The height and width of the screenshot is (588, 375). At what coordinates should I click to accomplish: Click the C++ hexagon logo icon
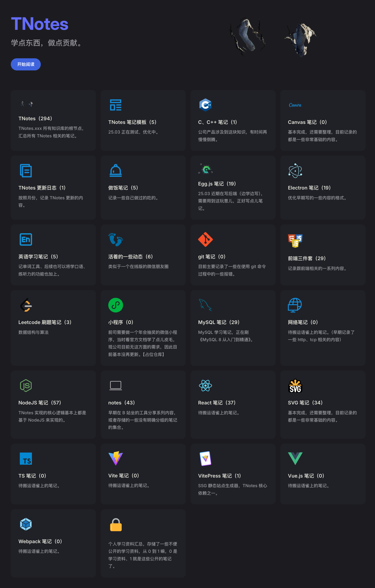click(x=205, y=105)
